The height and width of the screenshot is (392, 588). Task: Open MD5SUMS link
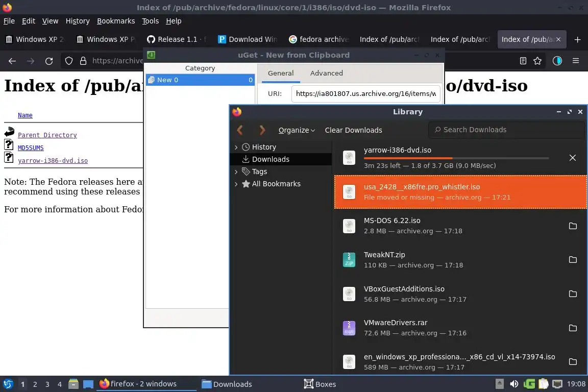click(x=31, y=148)
